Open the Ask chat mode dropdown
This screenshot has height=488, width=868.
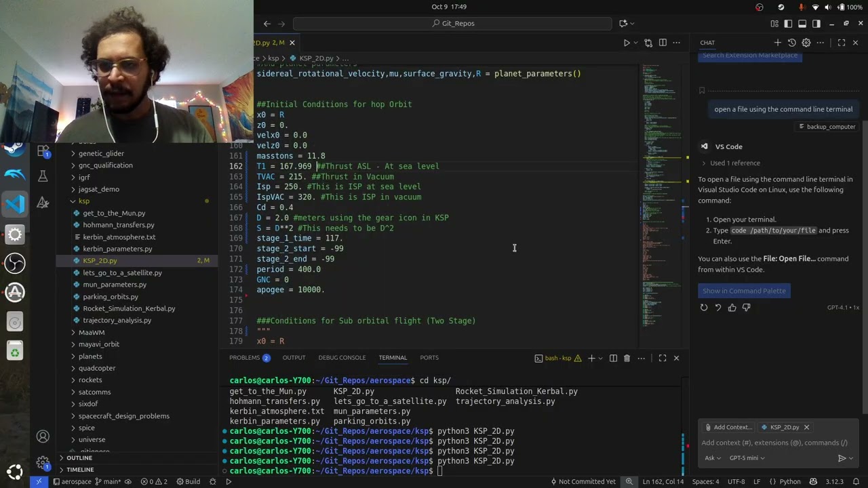[x=712, y=457]
